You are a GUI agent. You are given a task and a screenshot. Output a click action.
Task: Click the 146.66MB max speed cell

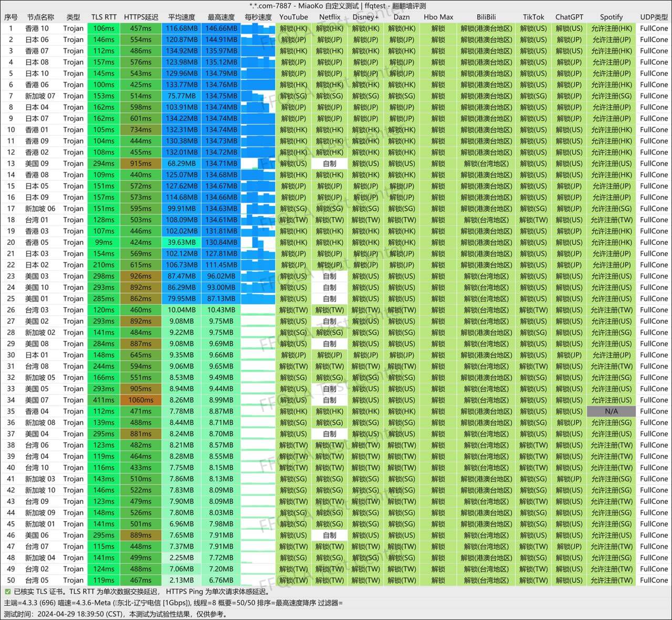tap(221, 28)
